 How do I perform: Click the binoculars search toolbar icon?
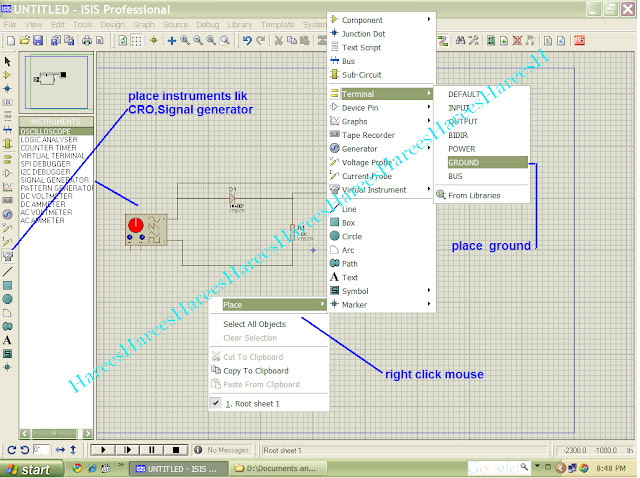click(460, 40)
